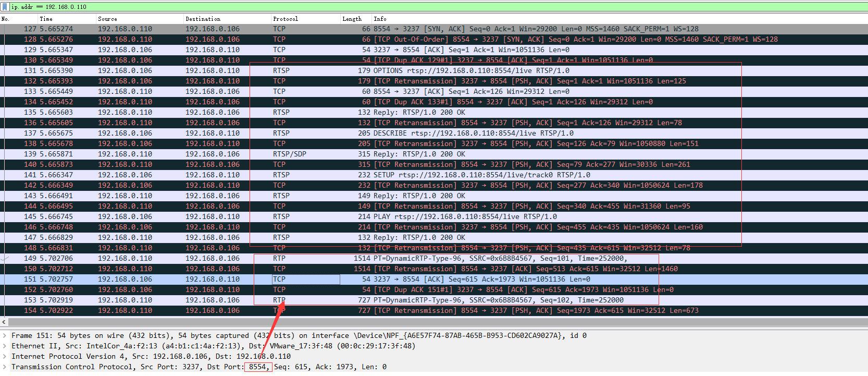Select packet 134 TCP Dup ACK 133#1 row

[x=434, y=102]
